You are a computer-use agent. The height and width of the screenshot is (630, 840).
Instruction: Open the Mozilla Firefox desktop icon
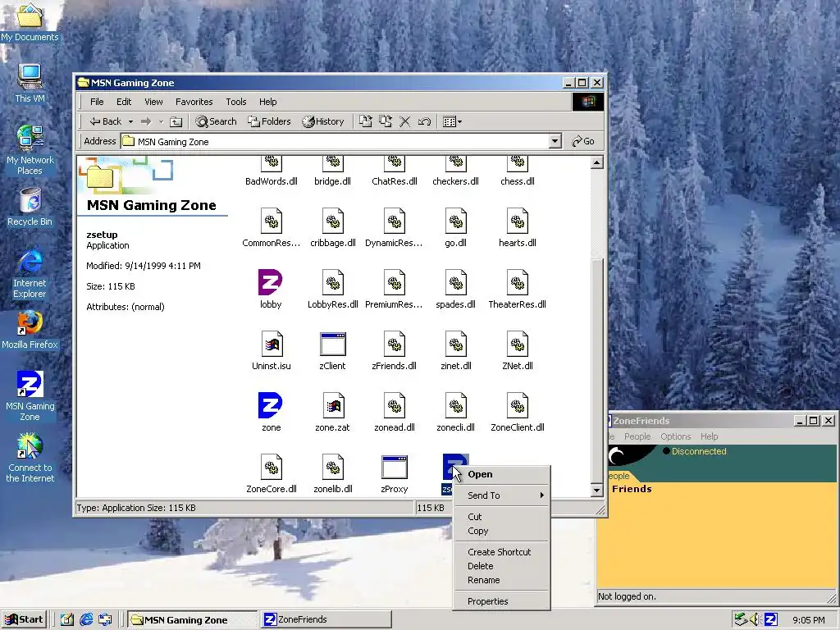[30, 330]
